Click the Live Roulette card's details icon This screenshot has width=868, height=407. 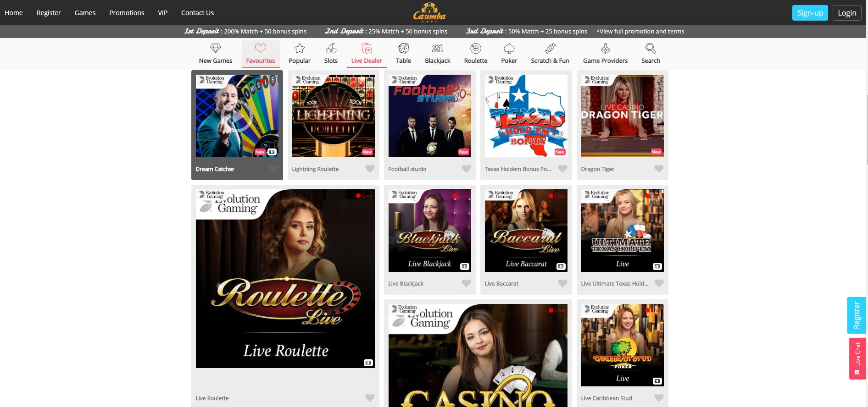[368, 363]
